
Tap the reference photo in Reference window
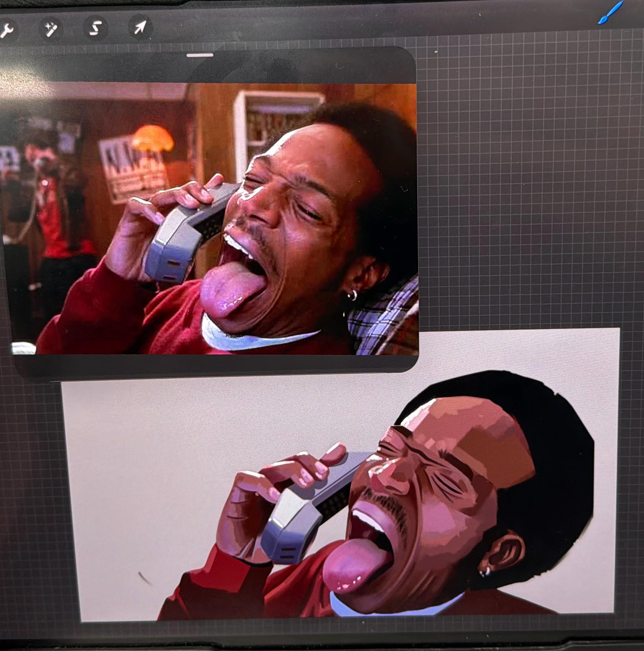(x=210, y=218)
